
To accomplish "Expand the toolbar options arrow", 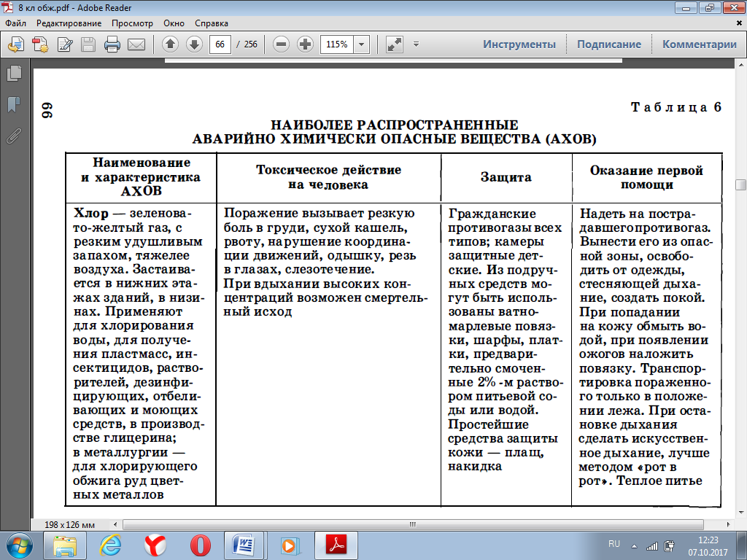I will click(x=416, y=44).
